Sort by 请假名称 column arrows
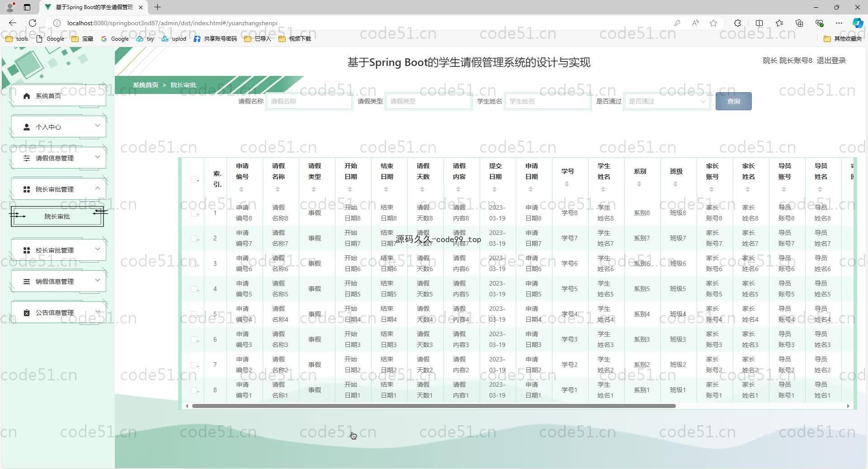The image size is (868, 469). (278, 189)
